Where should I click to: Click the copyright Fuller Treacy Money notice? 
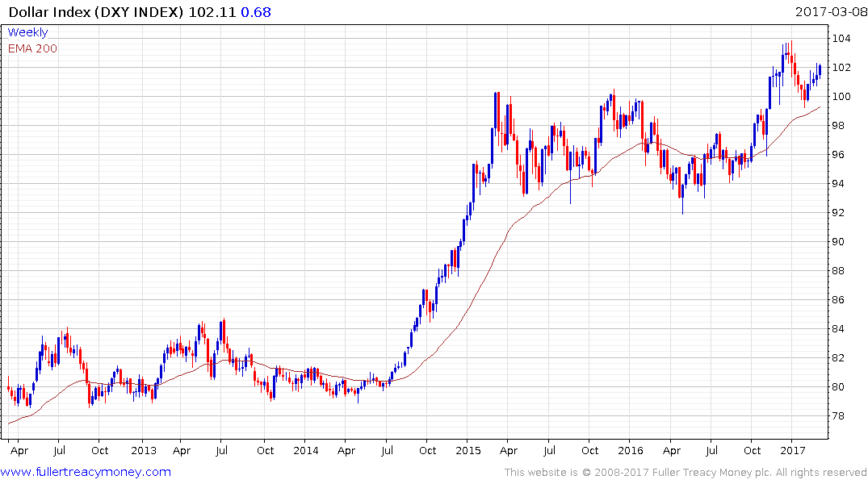tap(686, 473)
